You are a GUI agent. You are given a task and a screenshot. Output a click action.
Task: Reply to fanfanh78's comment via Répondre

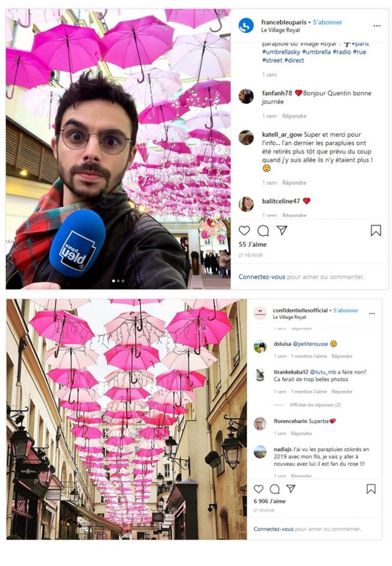[294, 116]
